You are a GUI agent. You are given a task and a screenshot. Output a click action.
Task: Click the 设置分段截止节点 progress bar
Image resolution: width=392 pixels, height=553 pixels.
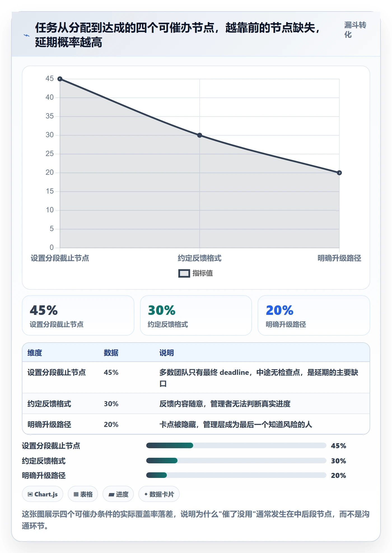[236, 445]
